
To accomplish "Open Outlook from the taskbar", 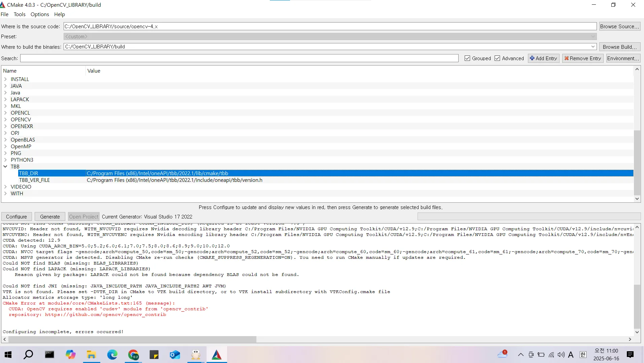I will coord(175,355).
